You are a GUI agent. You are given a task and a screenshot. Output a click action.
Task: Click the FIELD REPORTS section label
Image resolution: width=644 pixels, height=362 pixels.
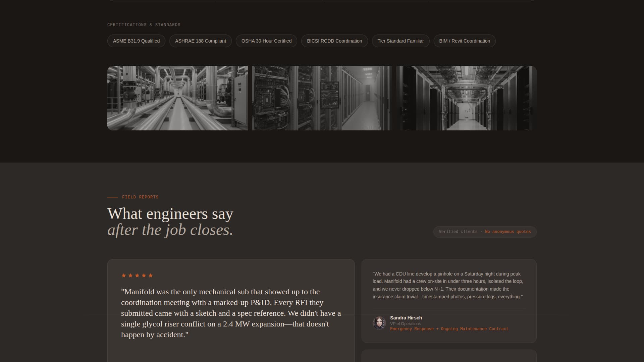click(140, 197)
